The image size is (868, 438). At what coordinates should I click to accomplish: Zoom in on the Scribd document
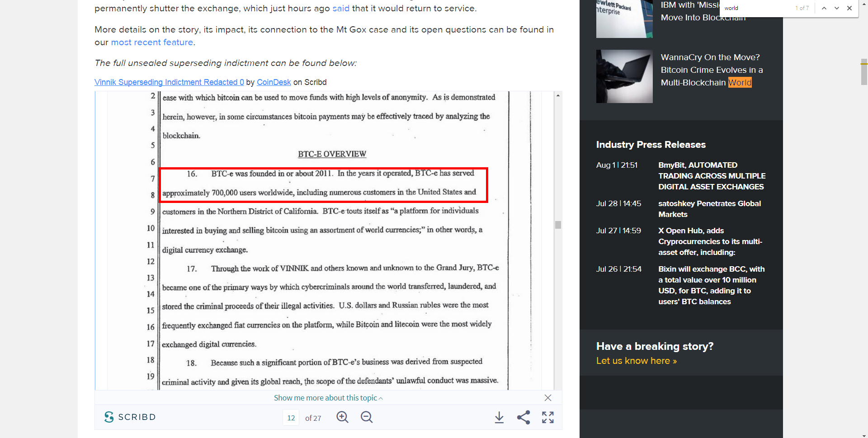tap(342, 417)
